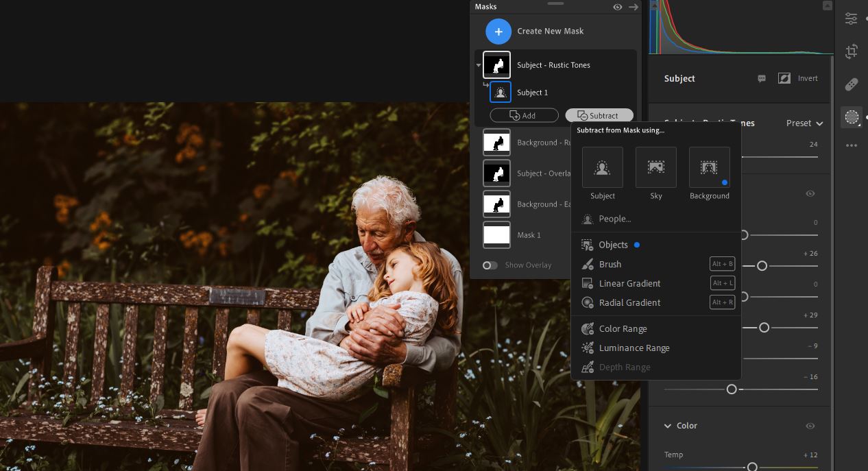Click the Create New Mask plus icon
The width and height of the screenshot is (868, 471).
click(x=498, y=32)
